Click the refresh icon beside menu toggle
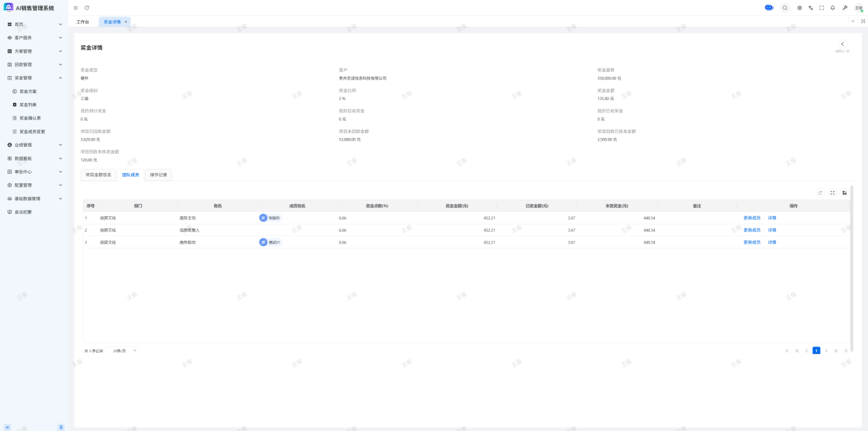This screenshot has width=868, height=431. tap(86, 8)
